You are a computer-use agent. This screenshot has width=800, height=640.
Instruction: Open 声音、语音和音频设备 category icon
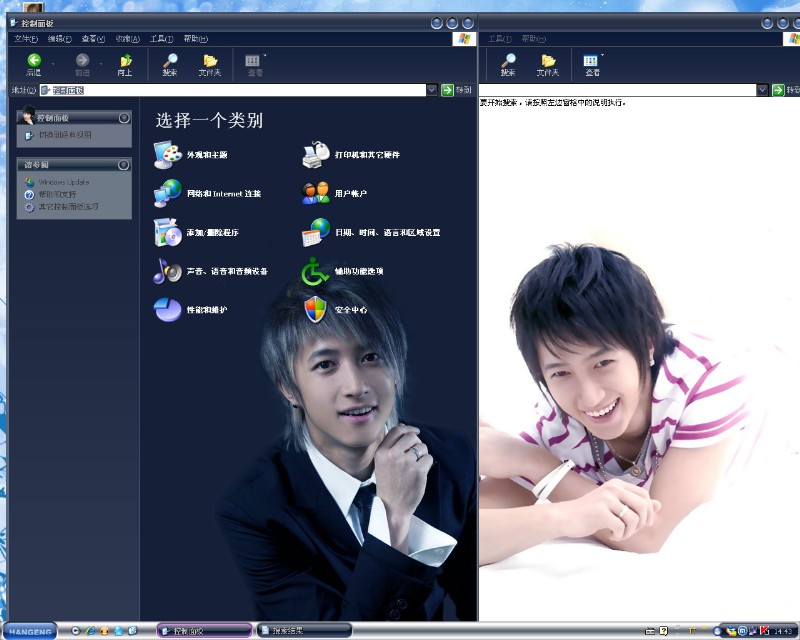[x=167, y=271]
